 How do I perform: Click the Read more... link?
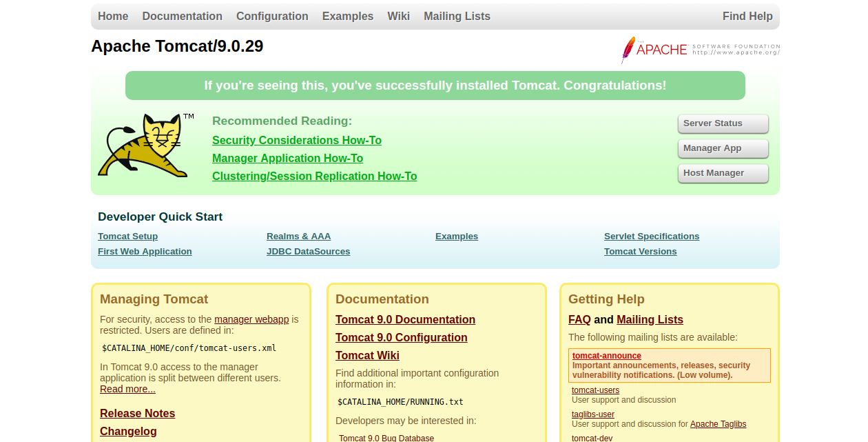pos(127,389)
